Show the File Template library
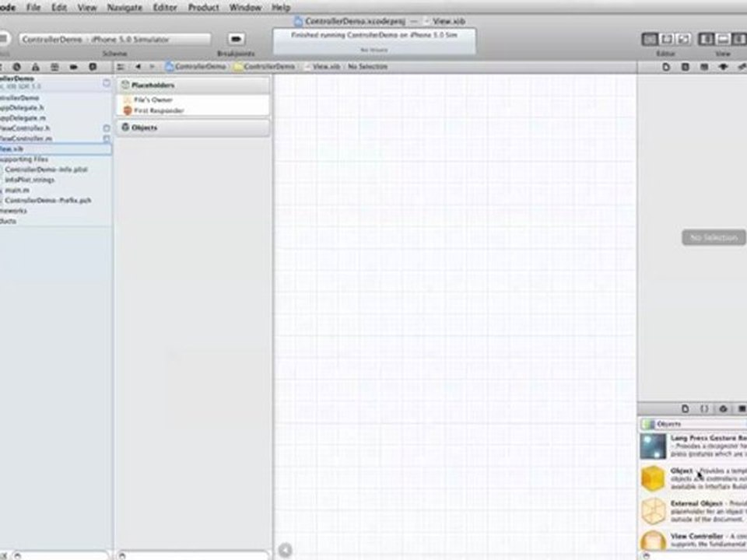The width and height of the screenshot is (747, 560). 685,408
